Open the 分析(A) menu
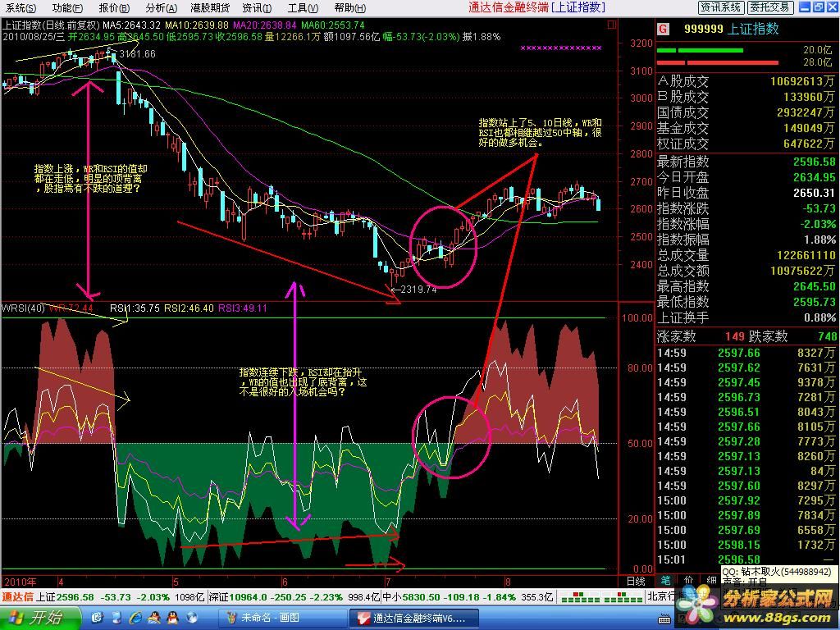This screenshot has height=630, width=840. [x=161, y=8]
